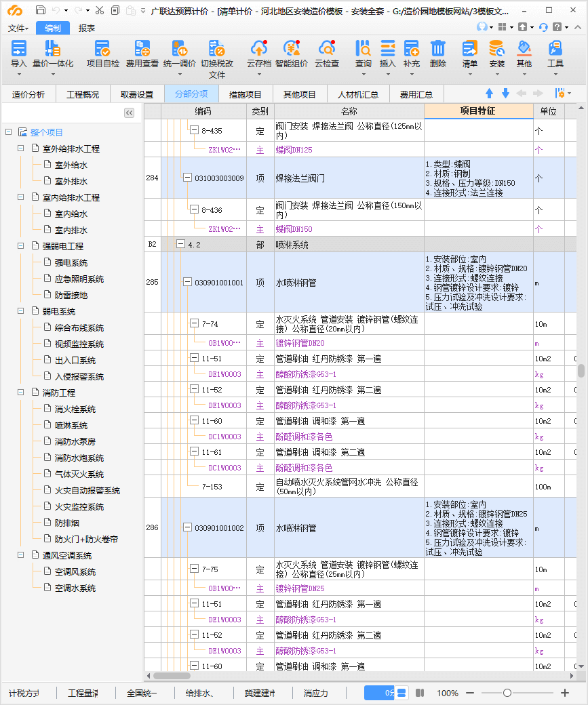This screenshot has height=705, width=588.
Task: Open 智能组价 smart pricing tool
Action: coord(292,49)
